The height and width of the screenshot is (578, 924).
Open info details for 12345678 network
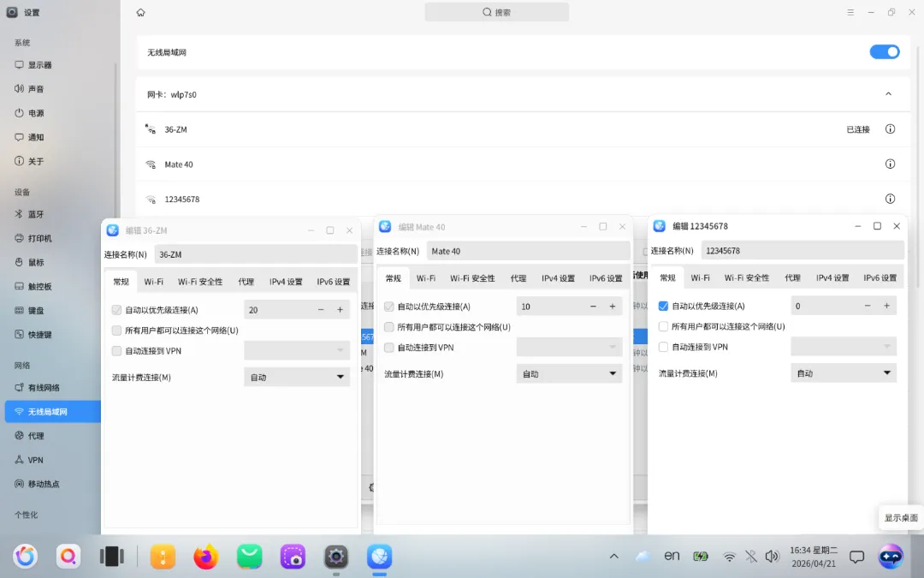(890, 199)
